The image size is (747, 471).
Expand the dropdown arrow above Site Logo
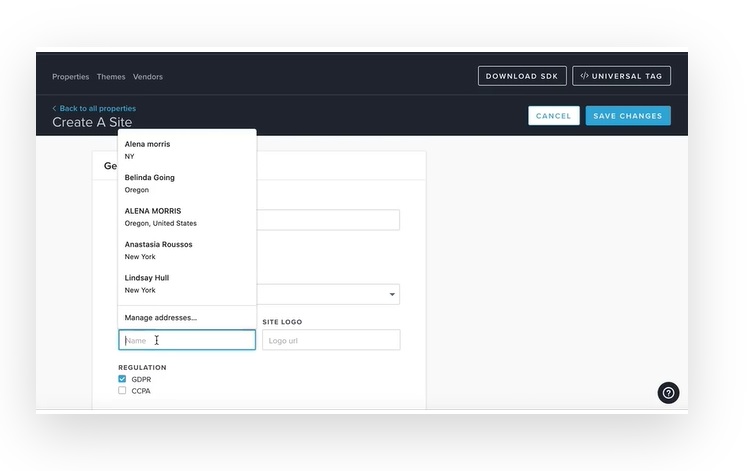coord(392,294)
